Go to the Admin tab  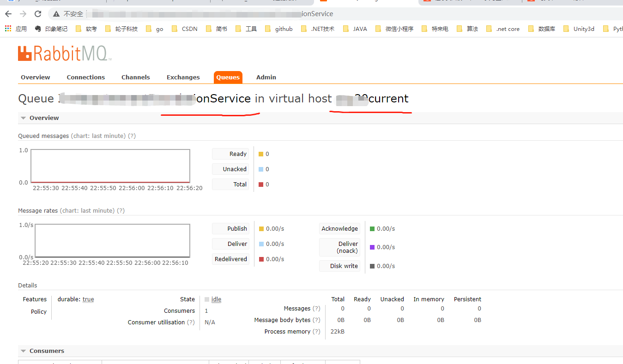coord(266,77)
